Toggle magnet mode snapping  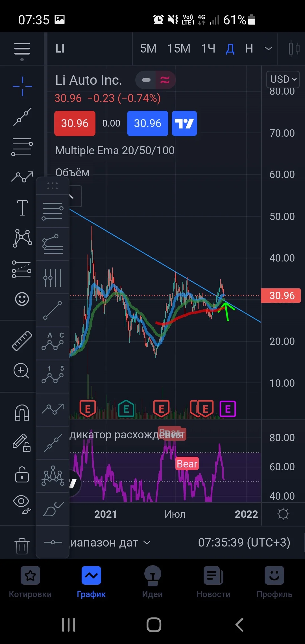click(x=22, y=413)
